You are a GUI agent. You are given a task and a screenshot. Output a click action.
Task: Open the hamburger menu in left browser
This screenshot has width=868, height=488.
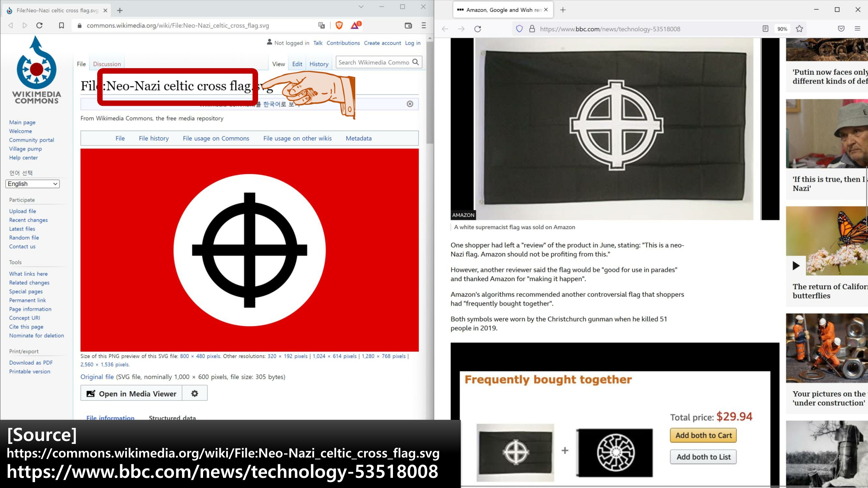[x=424, y=26]
